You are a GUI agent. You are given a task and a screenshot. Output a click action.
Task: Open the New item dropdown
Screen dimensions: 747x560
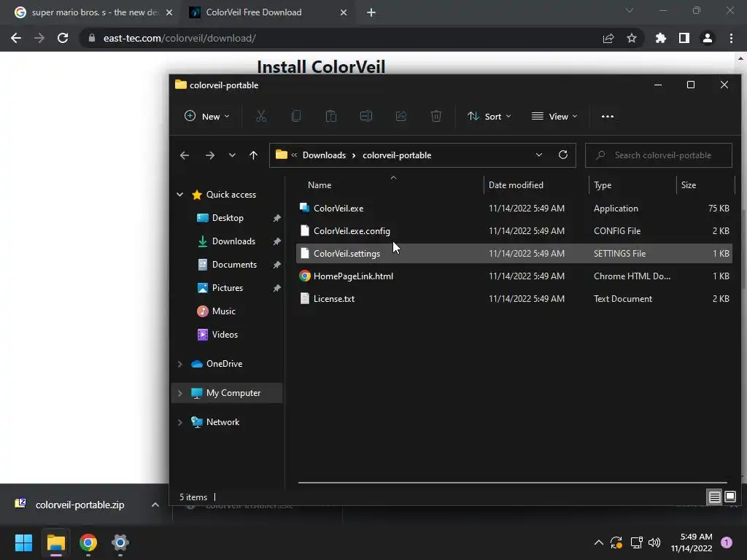207,116
